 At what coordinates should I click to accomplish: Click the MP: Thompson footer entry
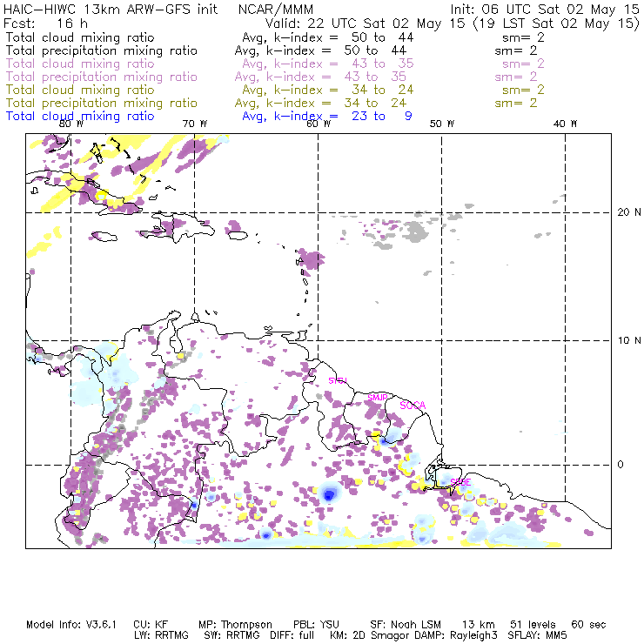tap(235, 625)
